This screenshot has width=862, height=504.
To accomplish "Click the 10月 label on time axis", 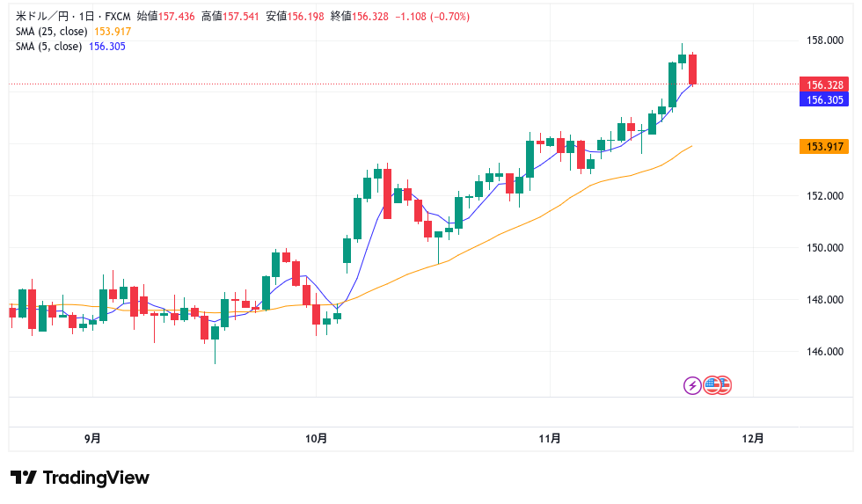I will coord(317,438).
